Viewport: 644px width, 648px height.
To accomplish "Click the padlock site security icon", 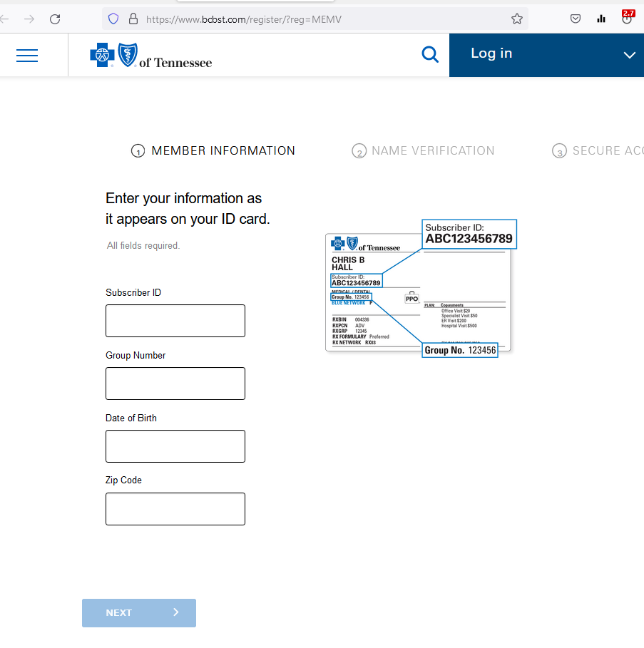I will 133,19.
